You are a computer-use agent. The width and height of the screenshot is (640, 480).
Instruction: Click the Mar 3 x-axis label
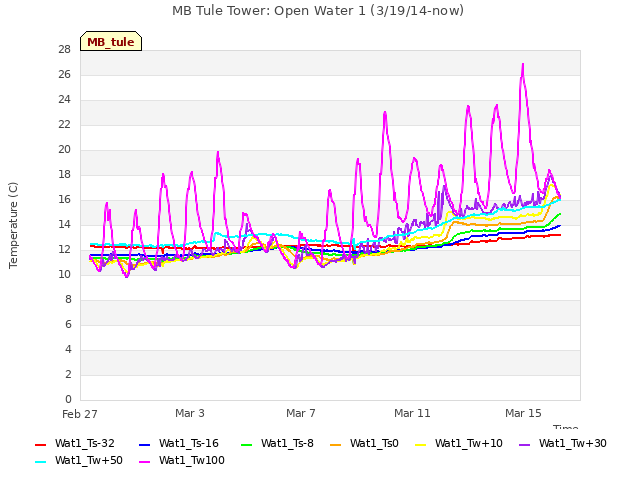pos(190,413)
